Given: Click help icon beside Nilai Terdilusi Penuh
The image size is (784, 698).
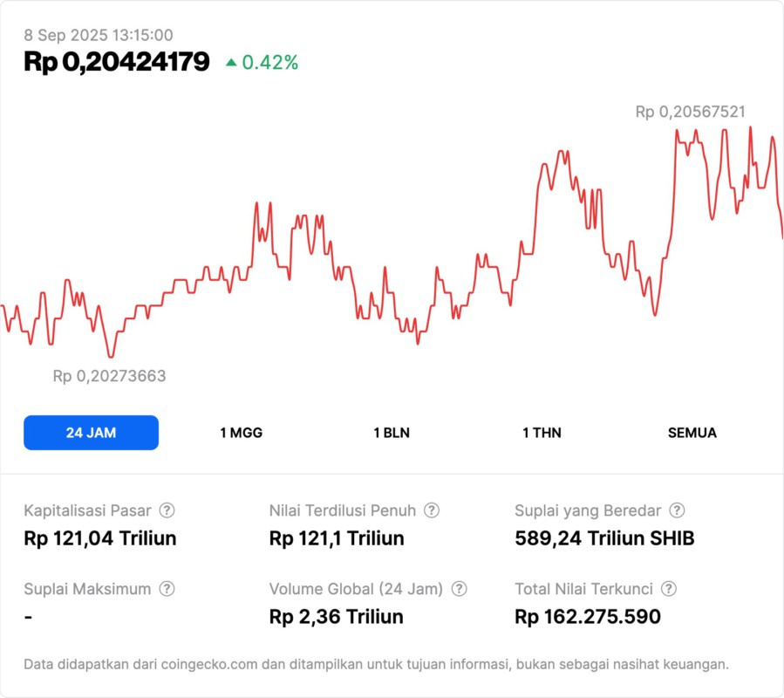Looking at the screenshot, I should 432,510.
